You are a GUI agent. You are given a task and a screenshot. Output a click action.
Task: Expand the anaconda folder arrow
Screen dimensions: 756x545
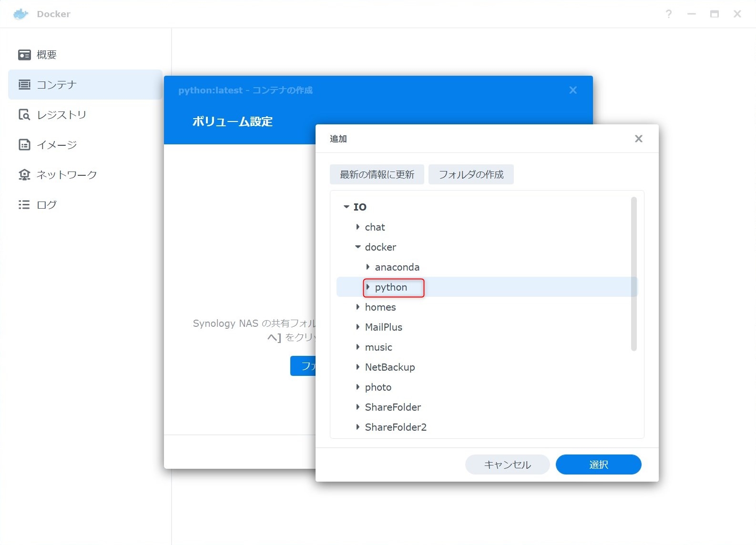pos(368,267)
